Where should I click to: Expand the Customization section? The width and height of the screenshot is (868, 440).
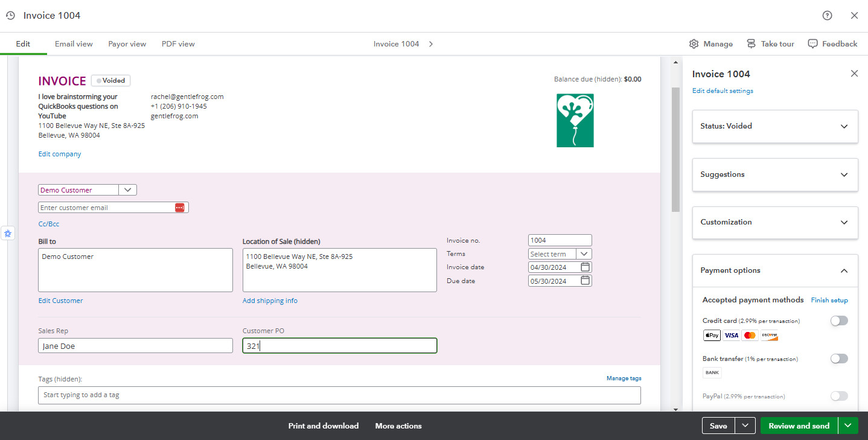775,222
